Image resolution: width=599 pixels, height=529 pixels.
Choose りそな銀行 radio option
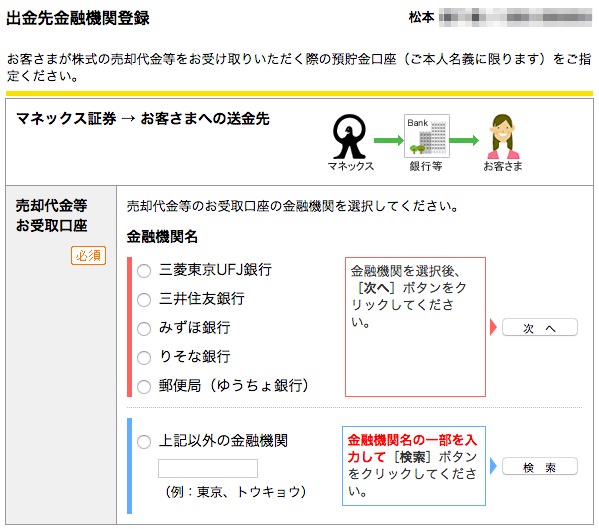[144, 358]
